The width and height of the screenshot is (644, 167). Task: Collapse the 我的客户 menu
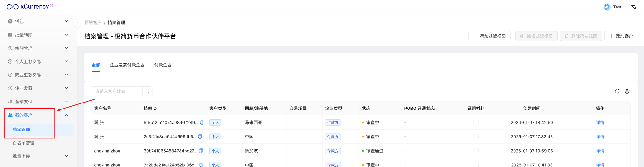pos(66,115)
